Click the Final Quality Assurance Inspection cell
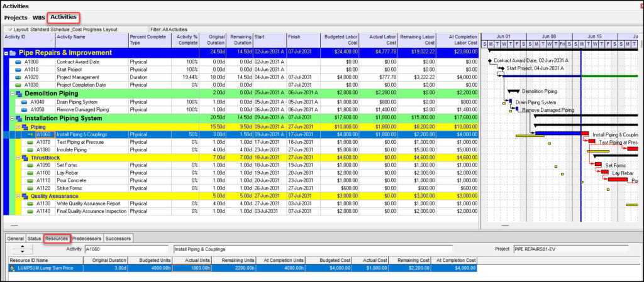 coord(92,212)
